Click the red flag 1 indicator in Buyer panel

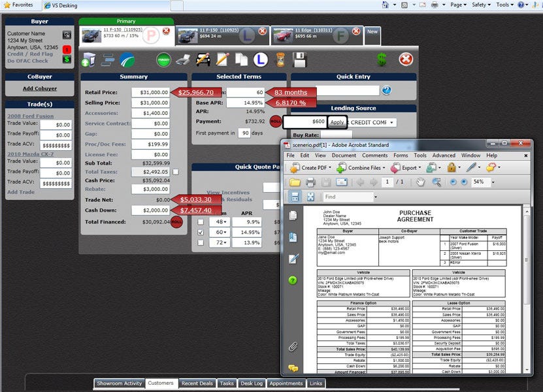[67, 49]
